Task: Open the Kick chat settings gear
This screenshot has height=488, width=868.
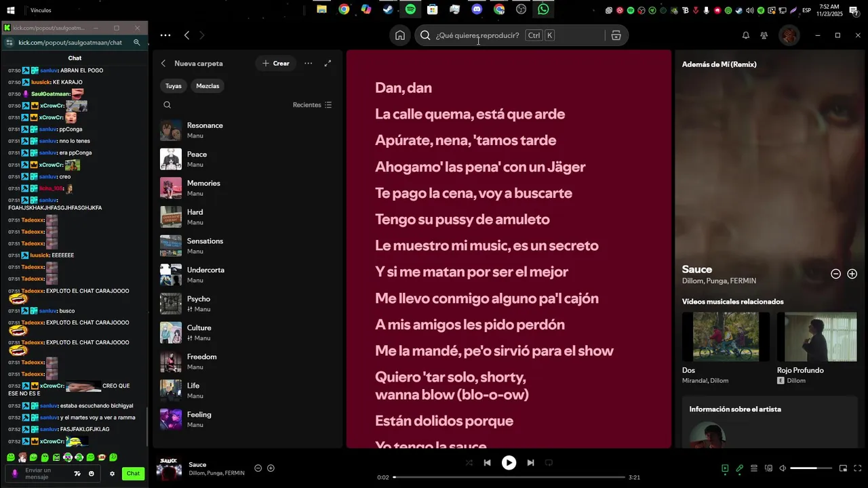Action: coord(112,474)
